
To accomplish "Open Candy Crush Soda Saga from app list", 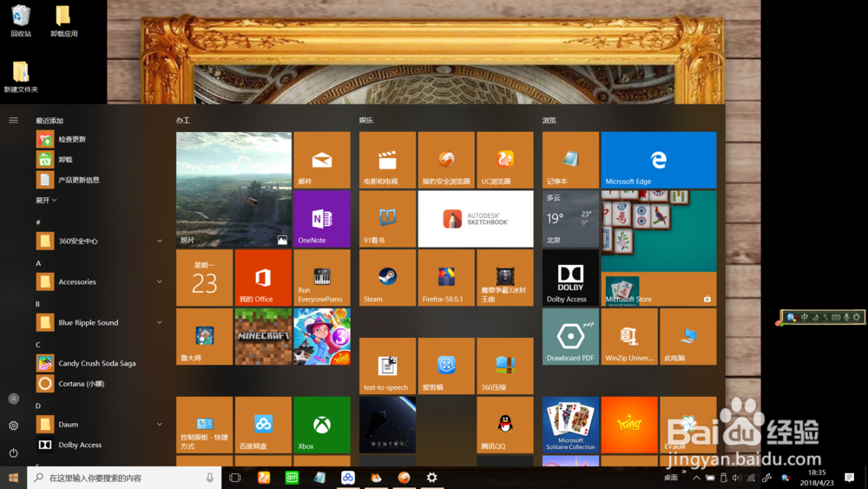I will (x=100, y=363).
